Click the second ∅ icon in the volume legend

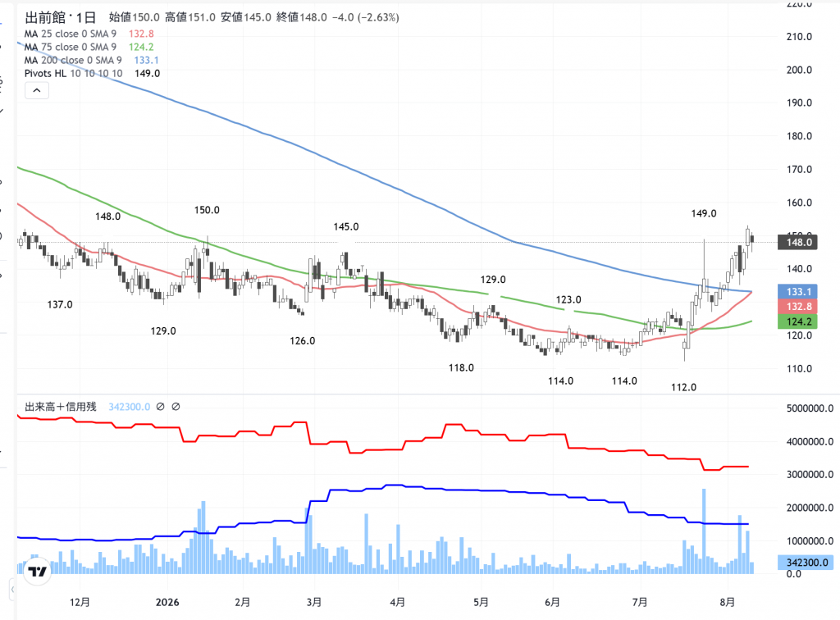click(176, 407)
